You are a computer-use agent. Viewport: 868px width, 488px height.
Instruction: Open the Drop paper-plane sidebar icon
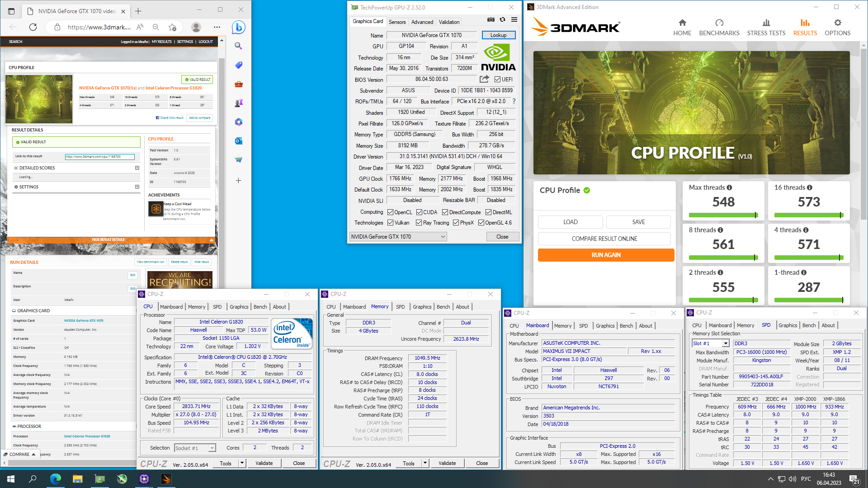pos(239,160)
